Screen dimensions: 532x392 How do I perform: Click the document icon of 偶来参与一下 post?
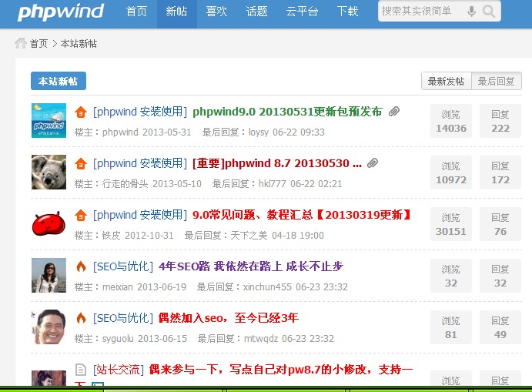click(x=81, y=370)
